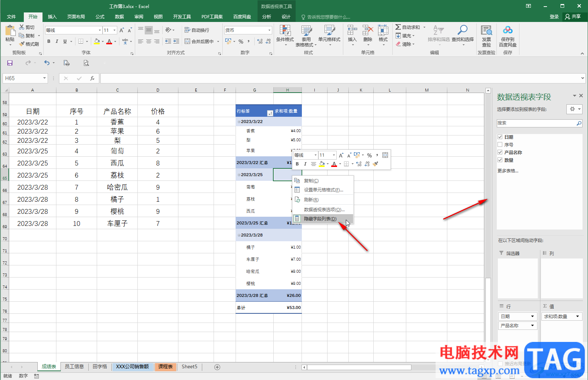Click the merge cells icon in mini toolbar
Screen dimensions: 588x380
[385, 155]
